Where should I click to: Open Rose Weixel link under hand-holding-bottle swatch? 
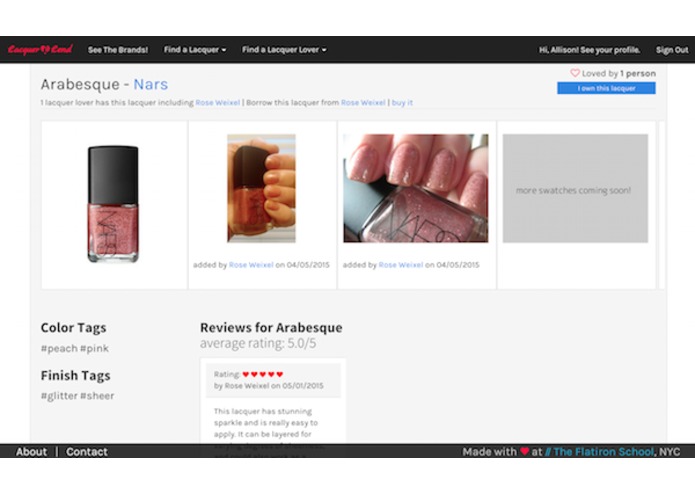(251, 265)
